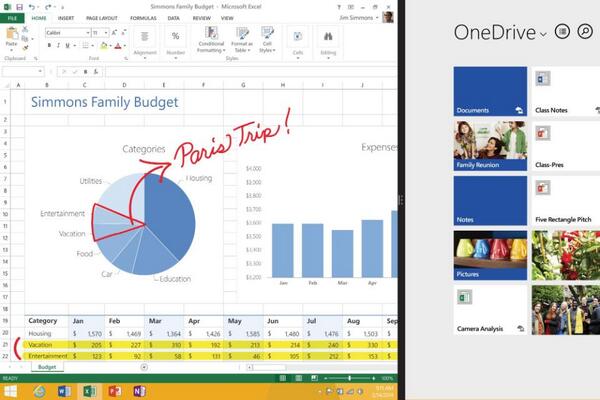
Task: Click the Insert Function fx icon
Action: point(96,72)
